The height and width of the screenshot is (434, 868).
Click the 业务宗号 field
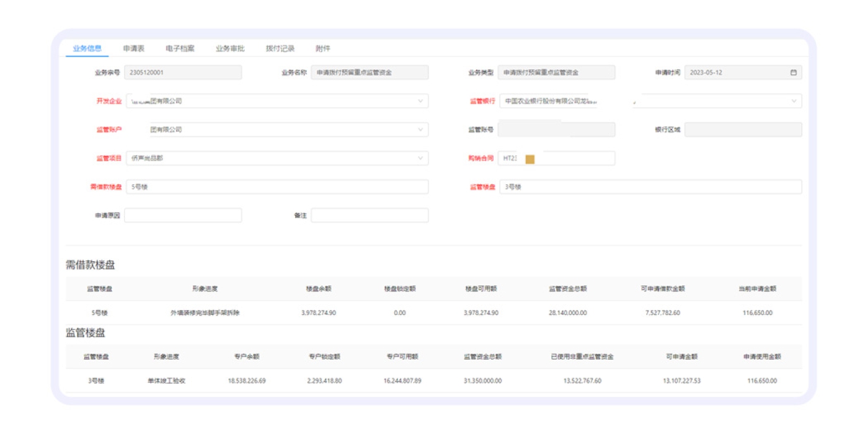pos(183,73)
